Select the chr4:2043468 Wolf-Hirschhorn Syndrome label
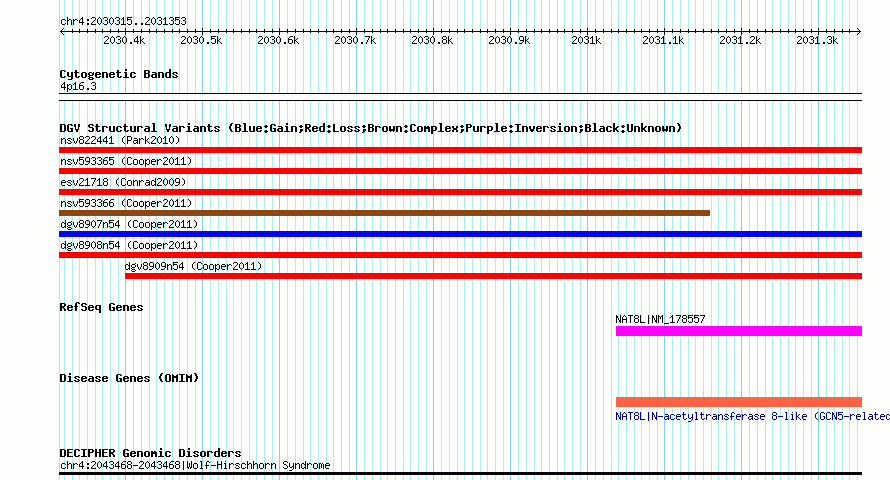 (195, 465)
